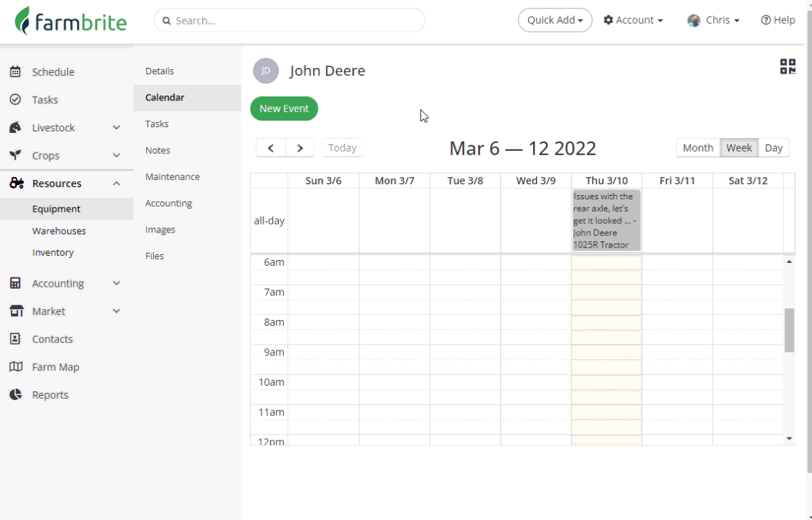Go to next week with right arrow
Image resolution: width=812 pixels, height=520 pixels.
tap(300, 148)
